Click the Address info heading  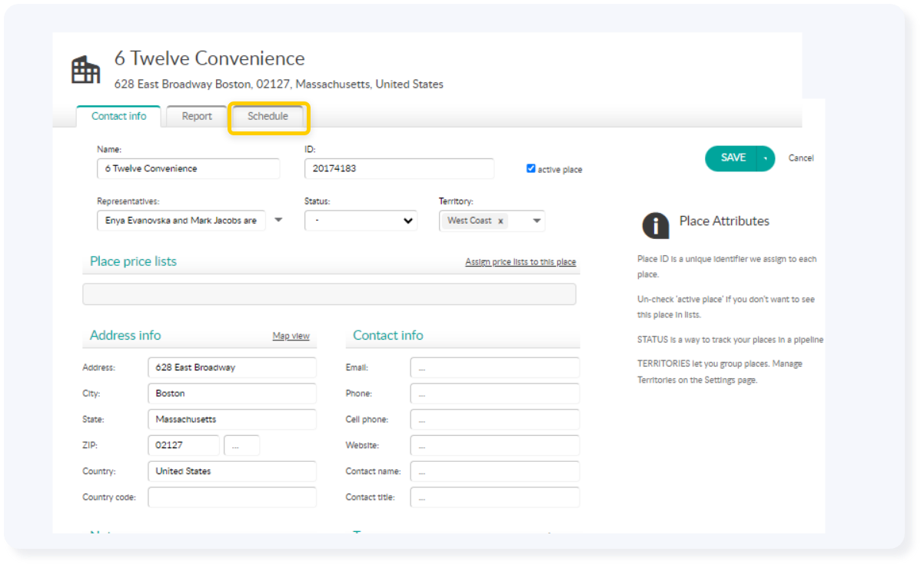pos(125,335)
